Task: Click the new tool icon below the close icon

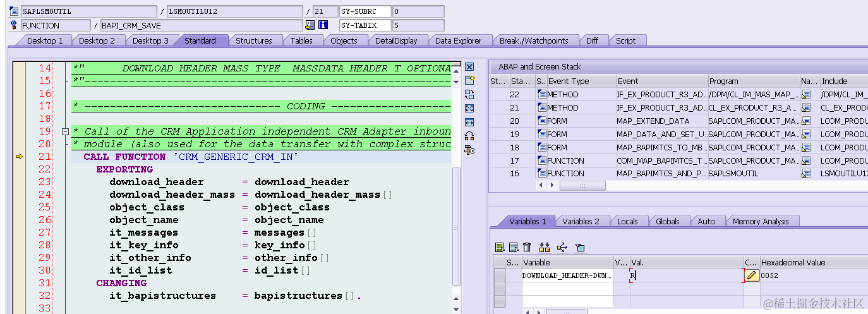Action: point(469,80)
